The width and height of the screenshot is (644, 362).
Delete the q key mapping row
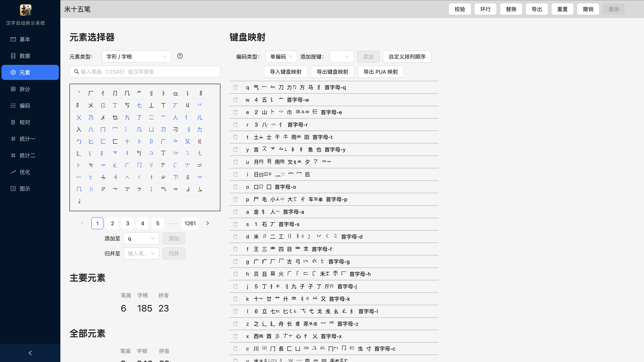click(235, 87)
